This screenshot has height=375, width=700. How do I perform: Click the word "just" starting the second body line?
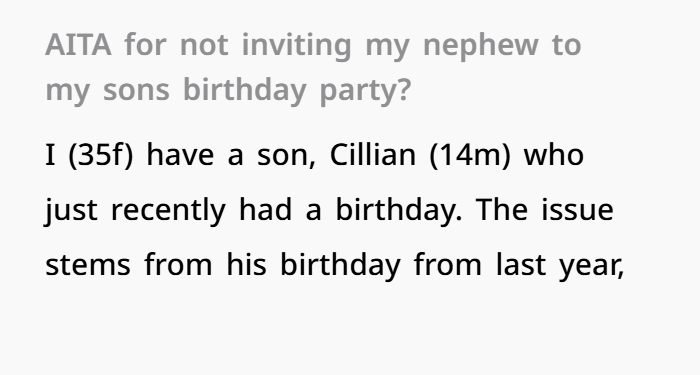[x=71, y=212]
